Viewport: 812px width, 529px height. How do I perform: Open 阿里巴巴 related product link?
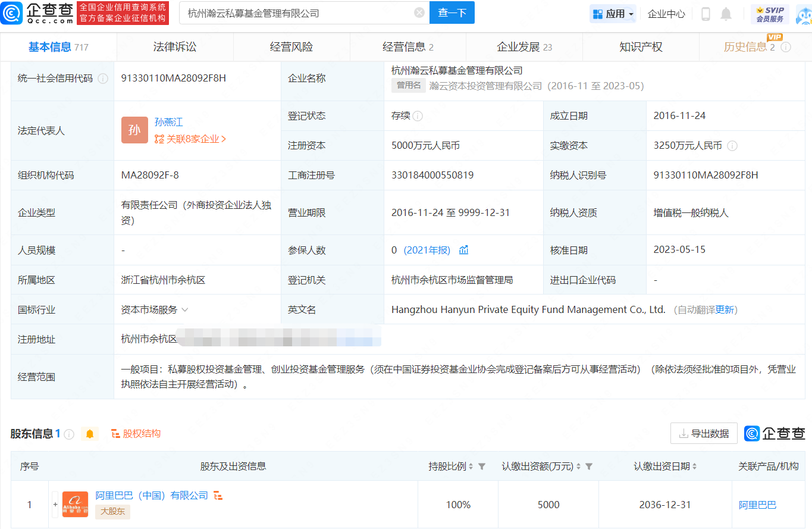click(757, 505)
